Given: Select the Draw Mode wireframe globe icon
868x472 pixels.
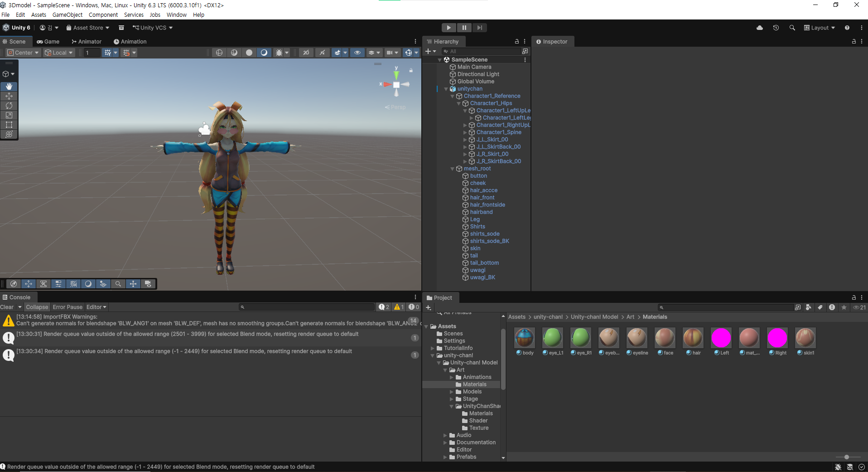Looking at the screenshot, I should click(219, 53).
